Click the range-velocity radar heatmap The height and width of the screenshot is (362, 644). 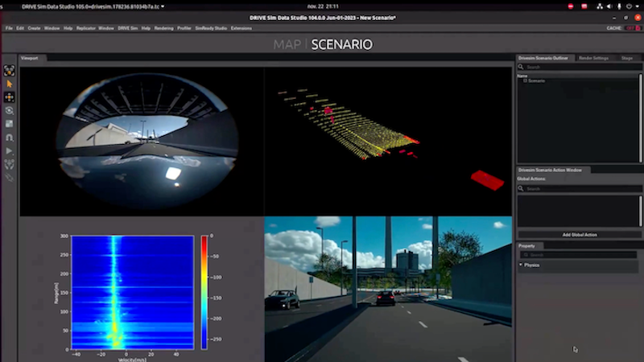tap(132, 292)
